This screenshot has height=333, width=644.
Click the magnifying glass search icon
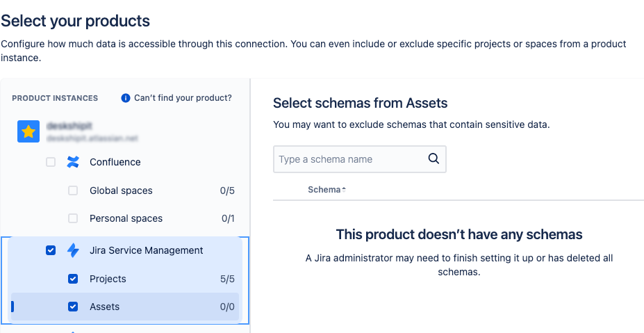[434, 159]
